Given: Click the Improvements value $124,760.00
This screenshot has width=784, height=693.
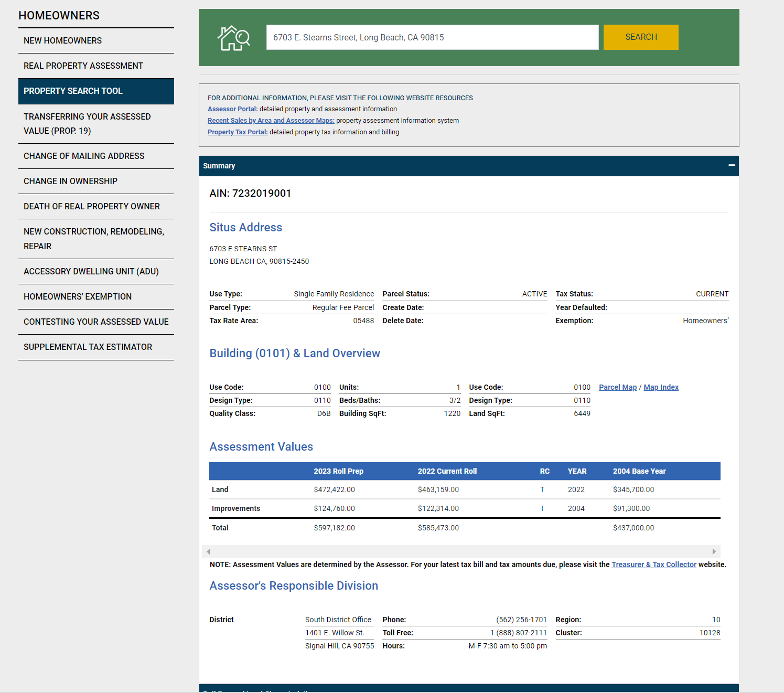Looking at the screenshot, I should (334, 508).
